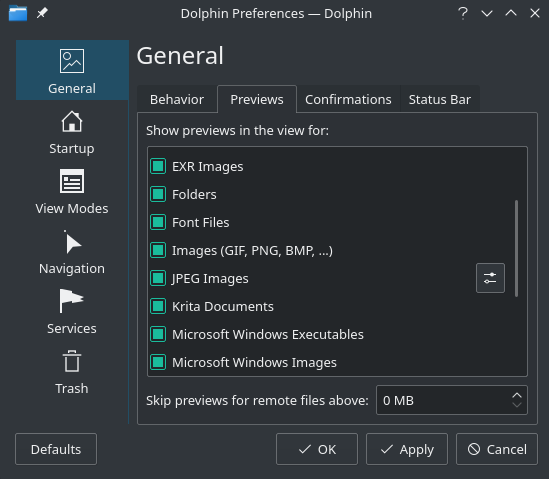The width and height of the screenshot is (549, 479).
Task: Click the pin window icon in titlebar
Action: [x=42, y=13]
